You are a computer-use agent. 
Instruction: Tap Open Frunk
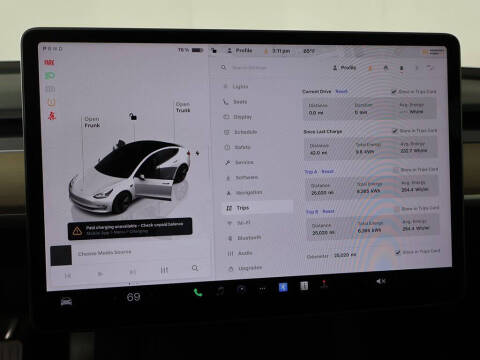[92, 122]
